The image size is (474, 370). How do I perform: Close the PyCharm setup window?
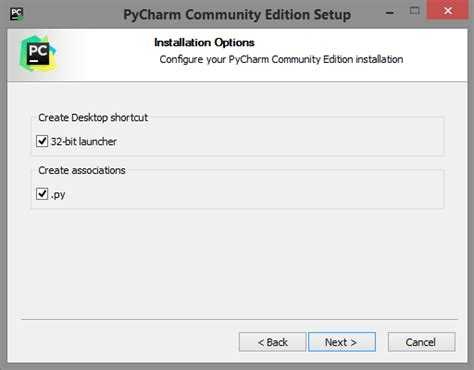click(x=448, y=11)
